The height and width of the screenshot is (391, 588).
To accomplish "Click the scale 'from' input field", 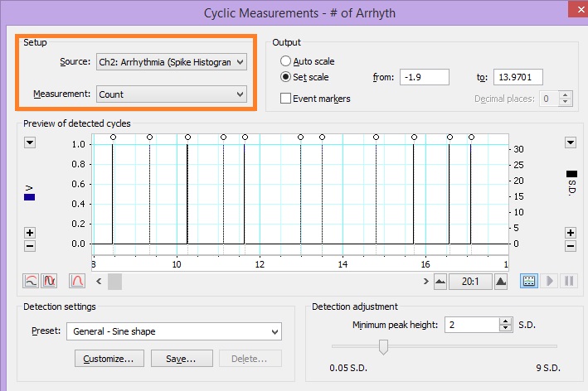I will coord(423,77).
